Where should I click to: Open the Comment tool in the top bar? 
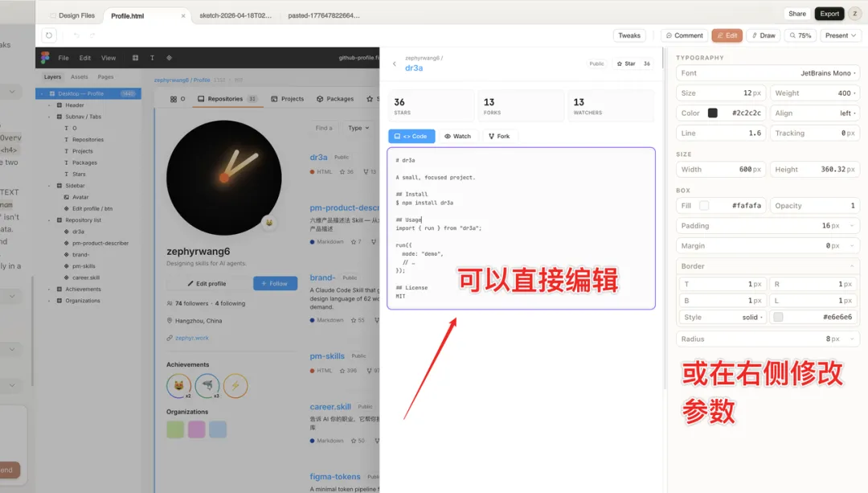click(683, 35)
